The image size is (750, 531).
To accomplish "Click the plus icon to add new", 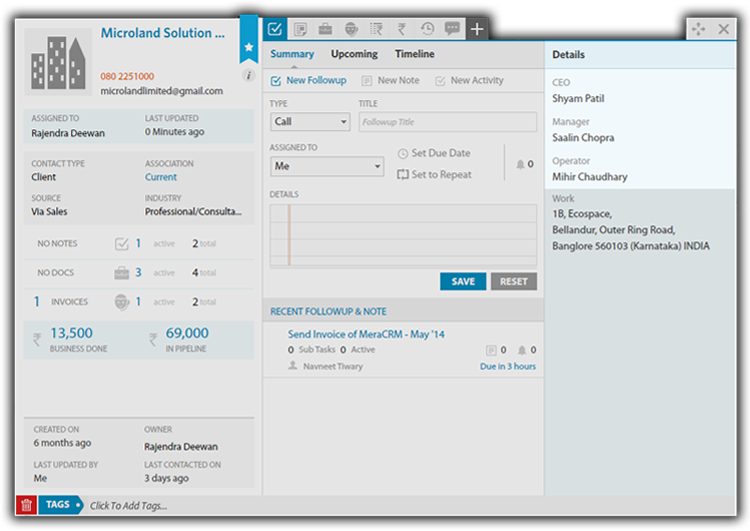I will tap(477, 29).
